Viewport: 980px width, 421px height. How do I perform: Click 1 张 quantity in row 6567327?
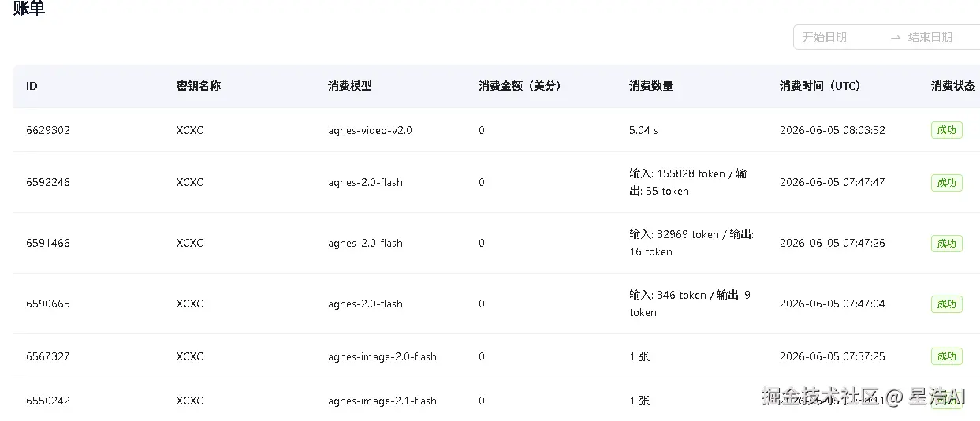(x=639, y=356)
